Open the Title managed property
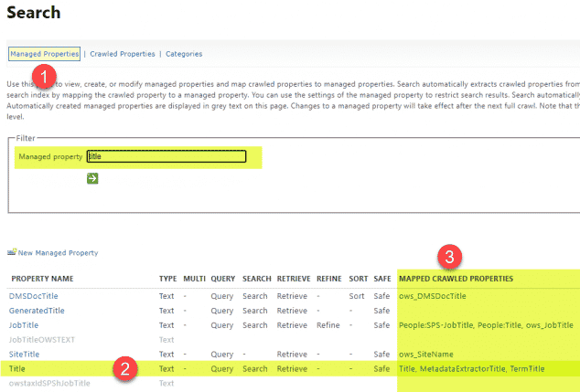This screenshot has height=392, width=580. point(17,369)
